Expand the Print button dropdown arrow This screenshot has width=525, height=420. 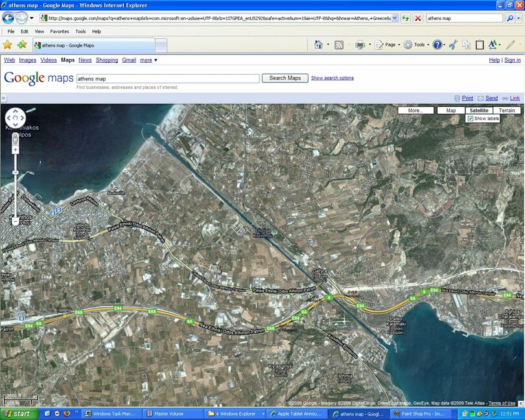pyautogui.click(x=369, y=45)
